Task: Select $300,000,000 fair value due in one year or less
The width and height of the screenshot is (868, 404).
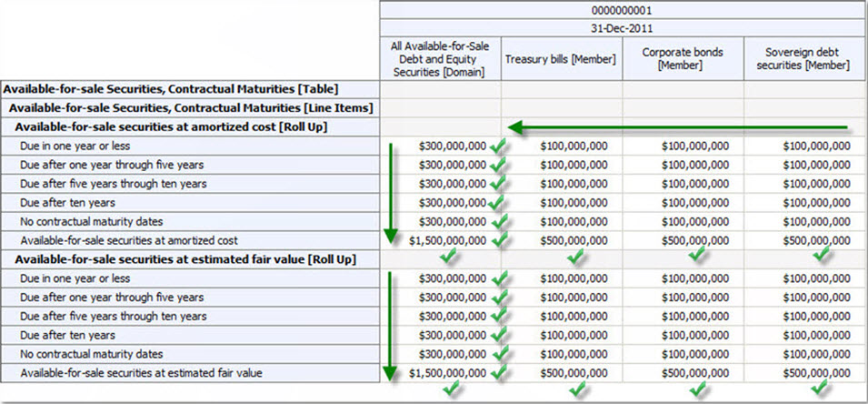Action: (441, 278)
